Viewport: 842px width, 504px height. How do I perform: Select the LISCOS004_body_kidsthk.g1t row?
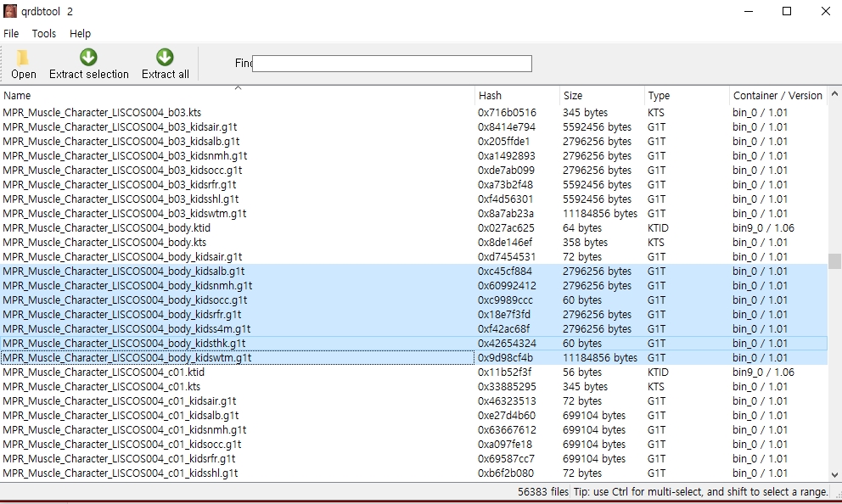click(x=124, y=344)
